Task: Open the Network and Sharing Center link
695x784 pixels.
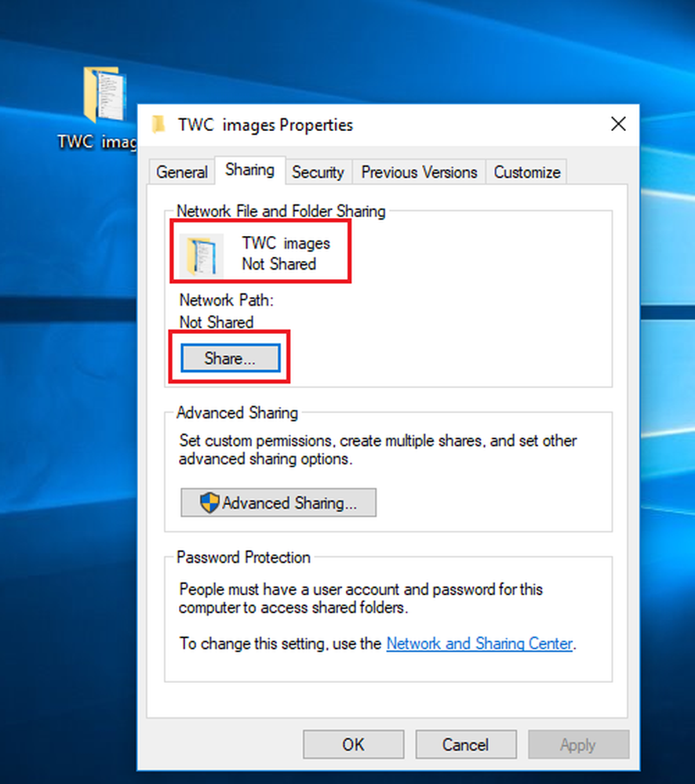Action: pos(479,644)
